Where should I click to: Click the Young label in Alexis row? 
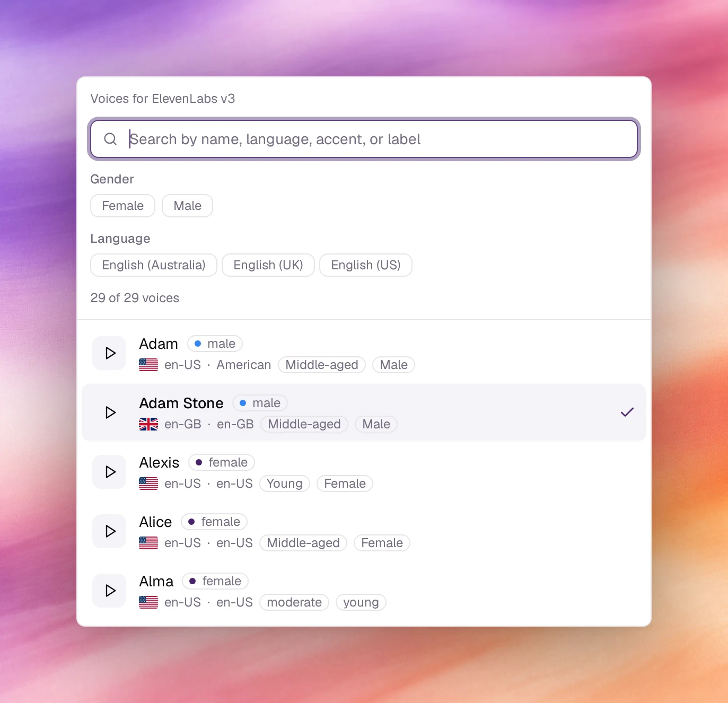[285, 484]
